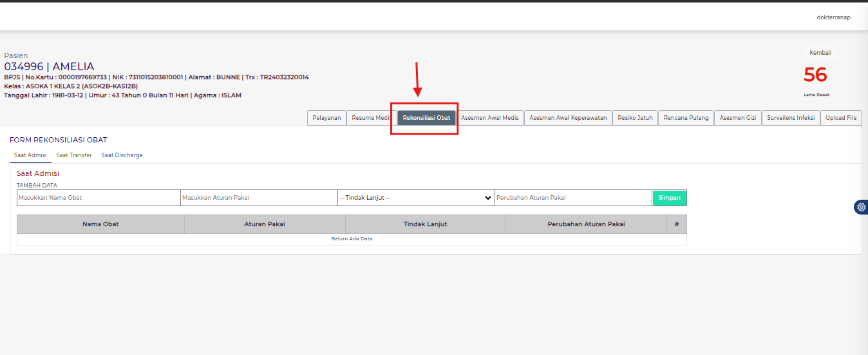868x355 pixels.
Task: Click the Kembali button
Action: (820, 53)
